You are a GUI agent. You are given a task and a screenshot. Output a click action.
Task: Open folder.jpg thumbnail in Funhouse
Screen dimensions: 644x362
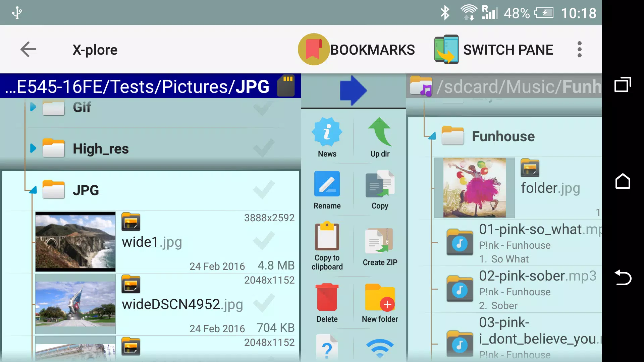click(x=474, y=187)
